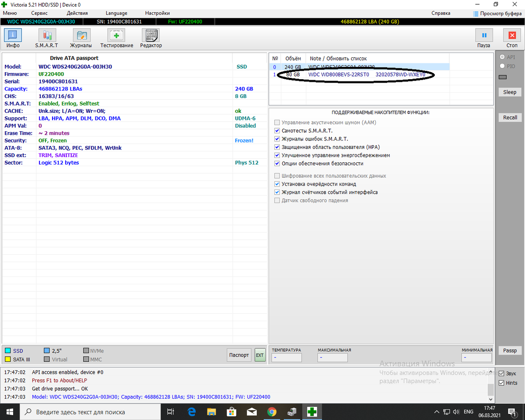Click log line 'Get drive passport... OK'

click(59, 388)
